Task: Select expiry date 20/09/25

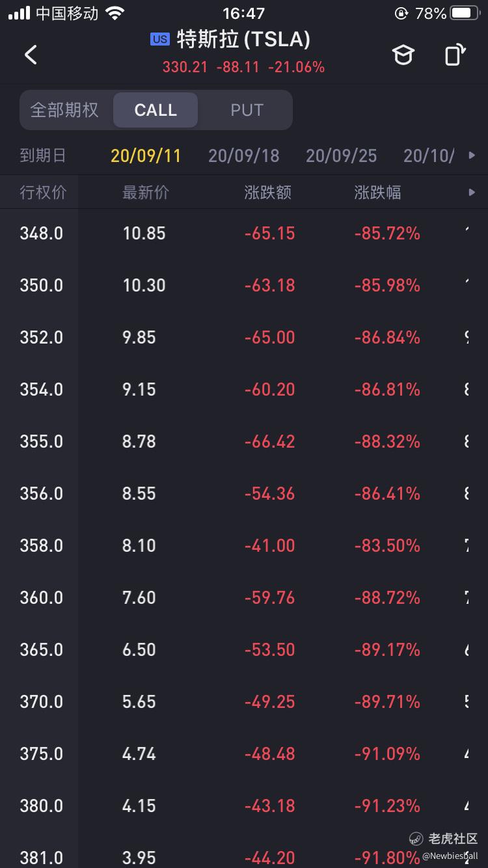Action: [x=341, y=156]
